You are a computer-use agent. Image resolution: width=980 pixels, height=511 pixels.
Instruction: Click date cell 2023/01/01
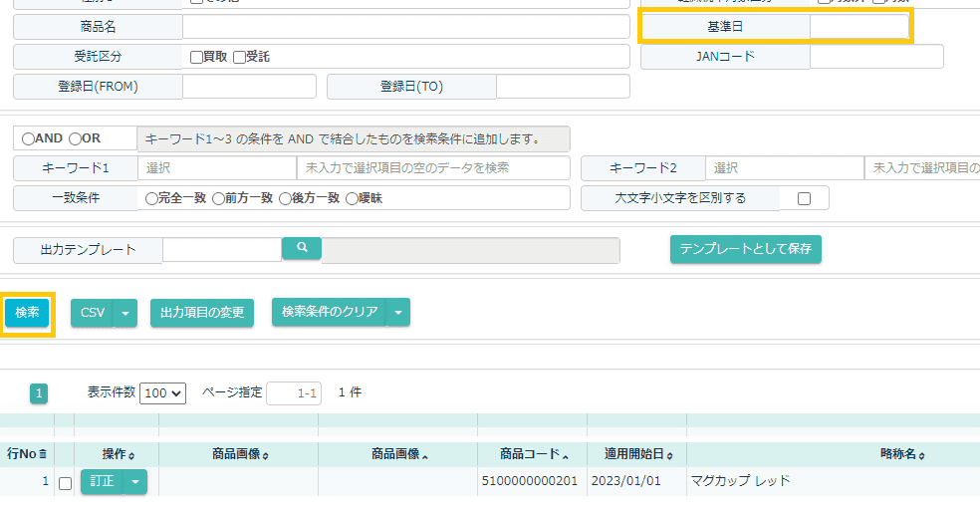click(x=625, y=481)
